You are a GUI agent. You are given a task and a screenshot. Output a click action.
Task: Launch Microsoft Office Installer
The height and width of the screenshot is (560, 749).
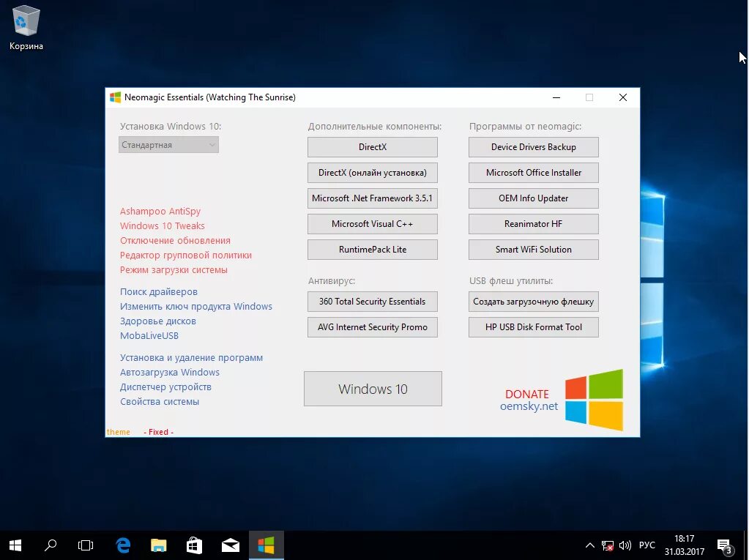(x=534, y=173)
